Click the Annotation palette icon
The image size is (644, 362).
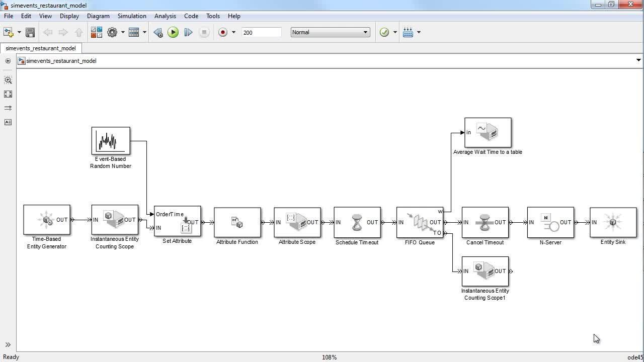[x=8, y=122]
